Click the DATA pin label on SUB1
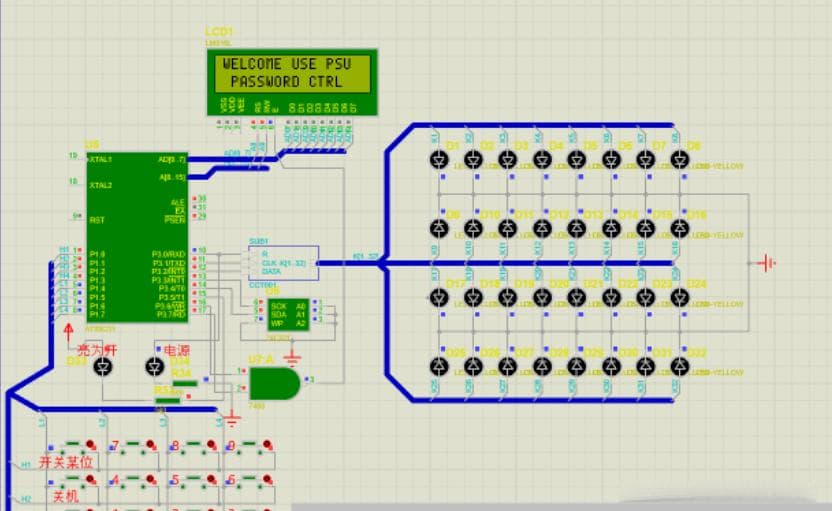832x511 pixels. (x=271, y=272)
